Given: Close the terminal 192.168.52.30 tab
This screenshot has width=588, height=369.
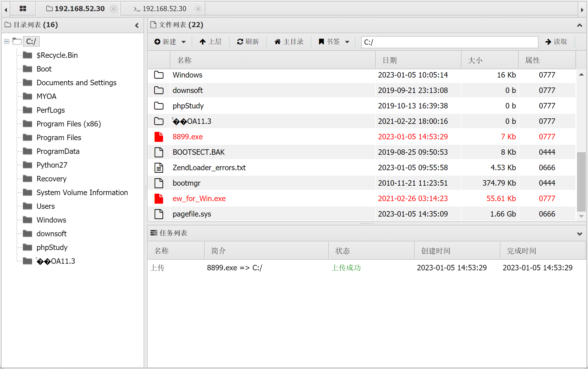Looking at the screenshot, I should [x=198, y=9].
